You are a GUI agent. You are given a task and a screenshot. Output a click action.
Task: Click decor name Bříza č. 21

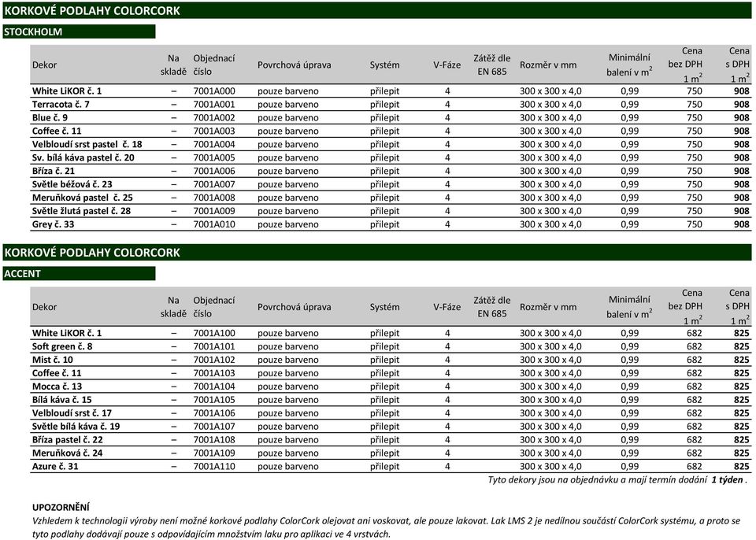(54, 171)
